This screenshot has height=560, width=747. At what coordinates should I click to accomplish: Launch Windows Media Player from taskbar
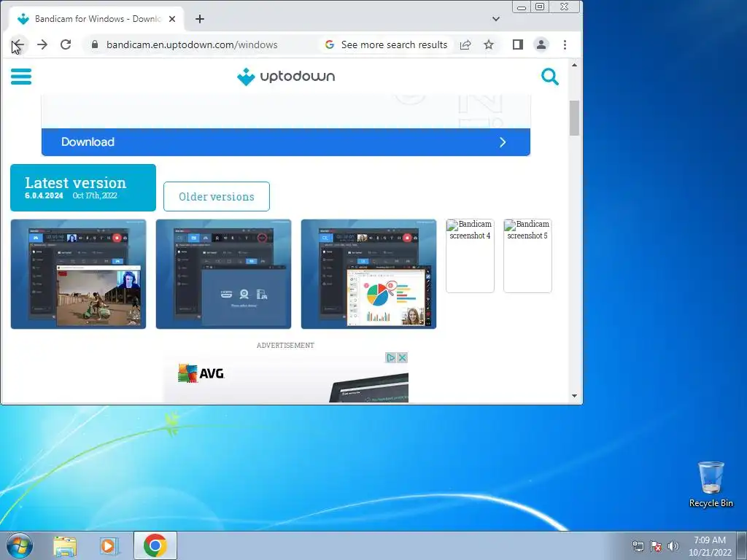click(109, 546)
